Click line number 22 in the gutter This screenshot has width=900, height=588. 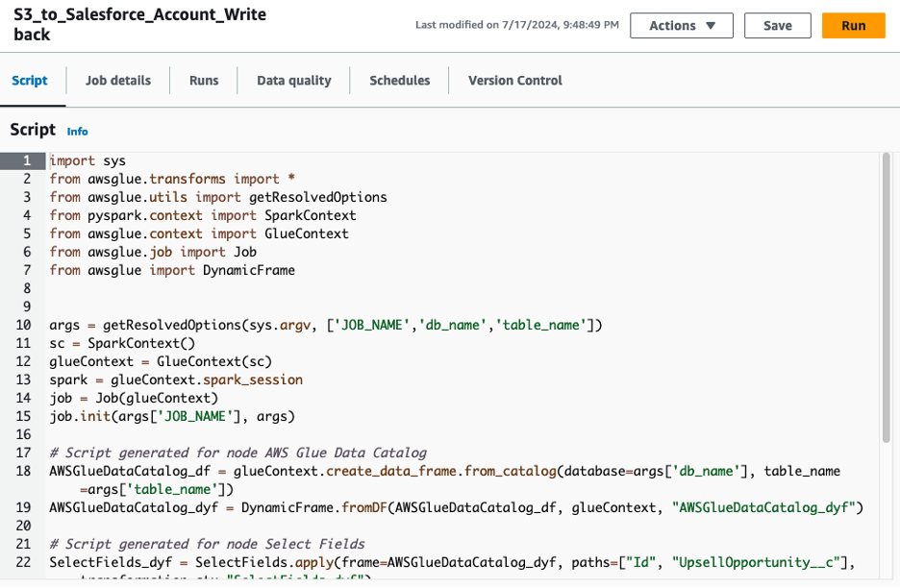23,562
